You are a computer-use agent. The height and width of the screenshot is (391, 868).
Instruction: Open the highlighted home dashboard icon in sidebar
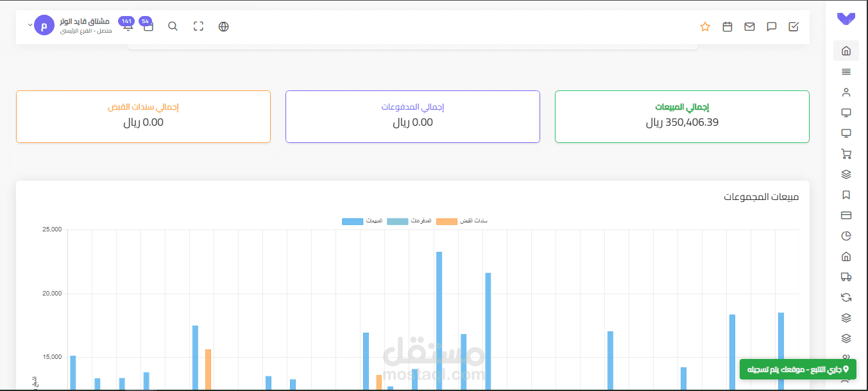(x=846, y=51)
